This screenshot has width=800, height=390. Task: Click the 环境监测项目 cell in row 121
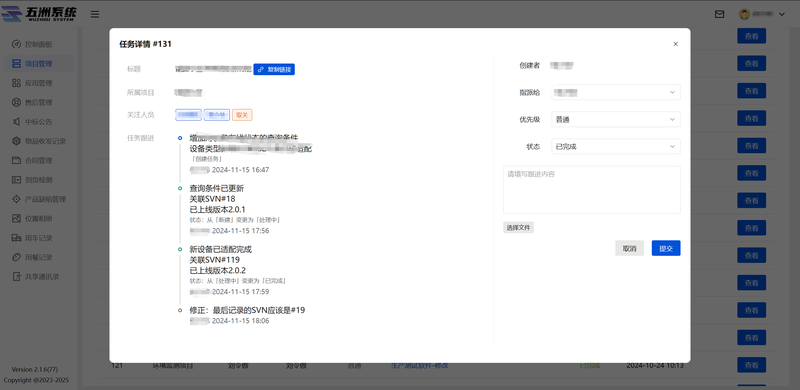(x=173, y=365)
